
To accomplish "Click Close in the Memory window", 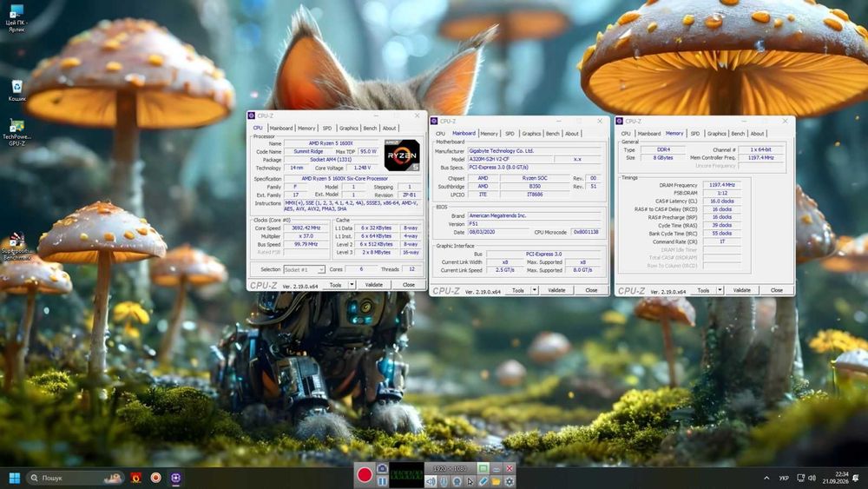I will point(777,290).
